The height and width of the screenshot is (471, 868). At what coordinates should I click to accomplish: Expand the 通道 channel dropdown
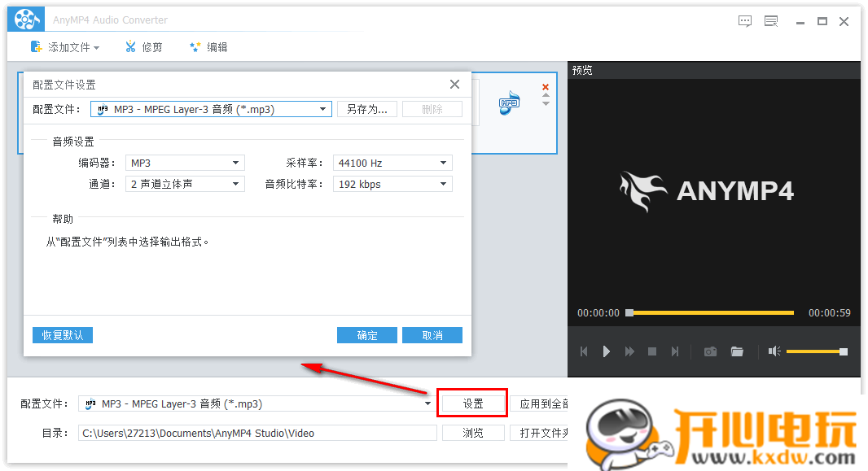pos(185,185)
